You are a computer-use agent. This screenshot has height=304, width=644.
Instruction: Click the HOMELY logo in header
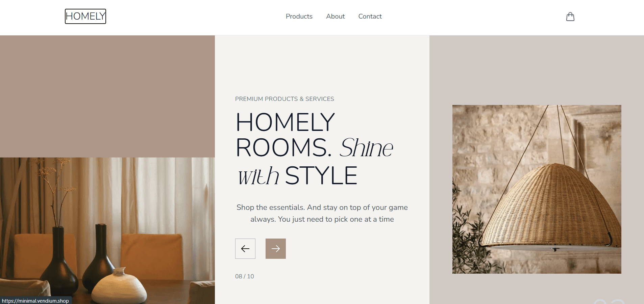point(85,16)
